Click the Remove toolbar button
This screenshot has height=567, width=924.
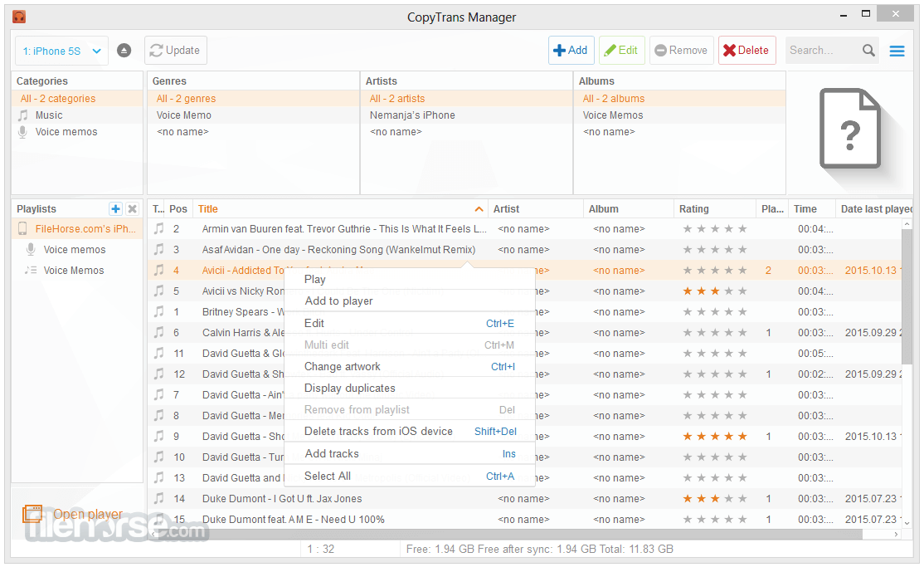[x=682, y=51]
